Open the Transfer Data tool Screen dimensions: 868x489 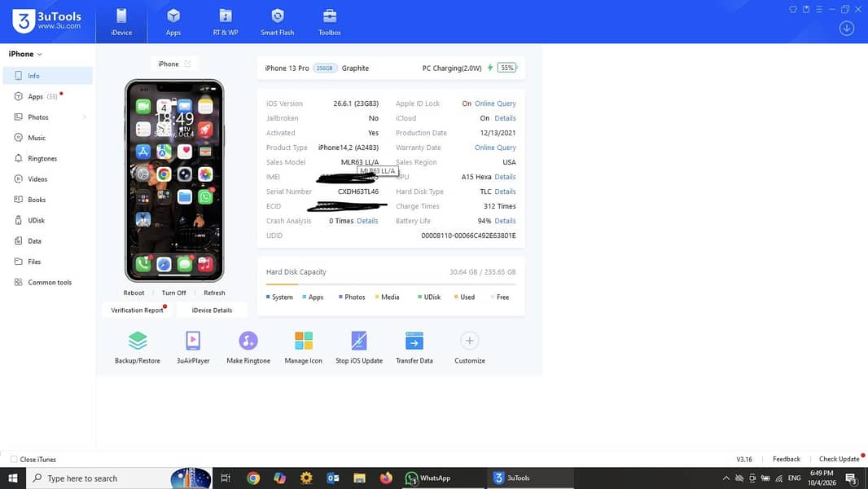(414, 347)
